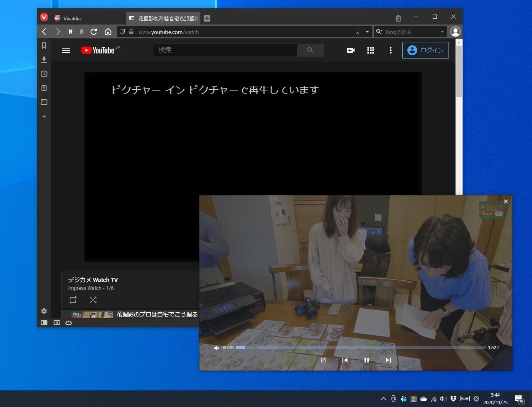Open Vivaldi Settings via the gear icon
Viewport: 532px width, 407px height.
point(44,311)
